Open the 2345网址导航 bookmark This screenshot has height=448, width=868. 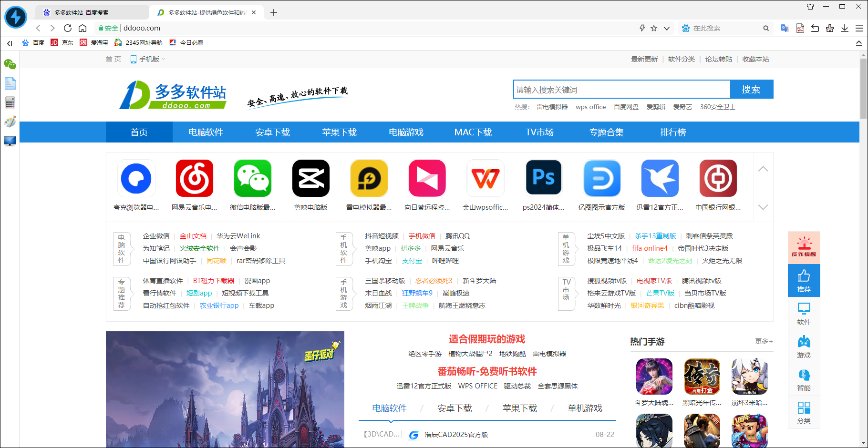pos(139,43)
